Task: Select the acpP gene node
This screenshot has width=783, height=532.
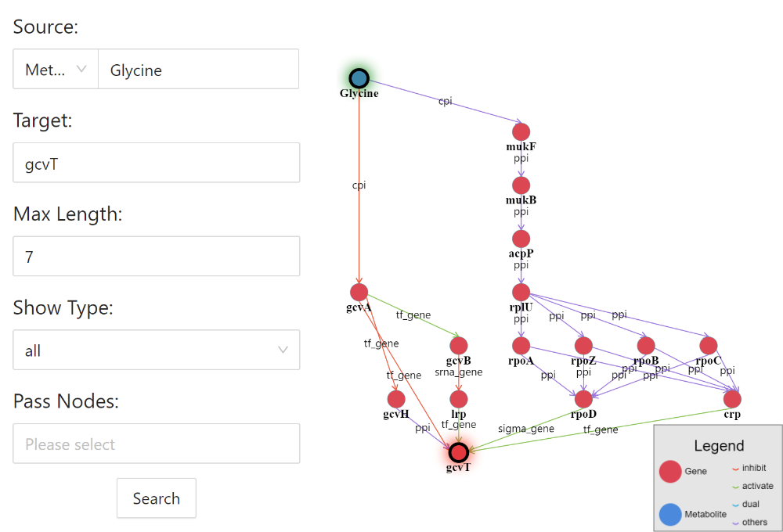Action: click(521, 239)
